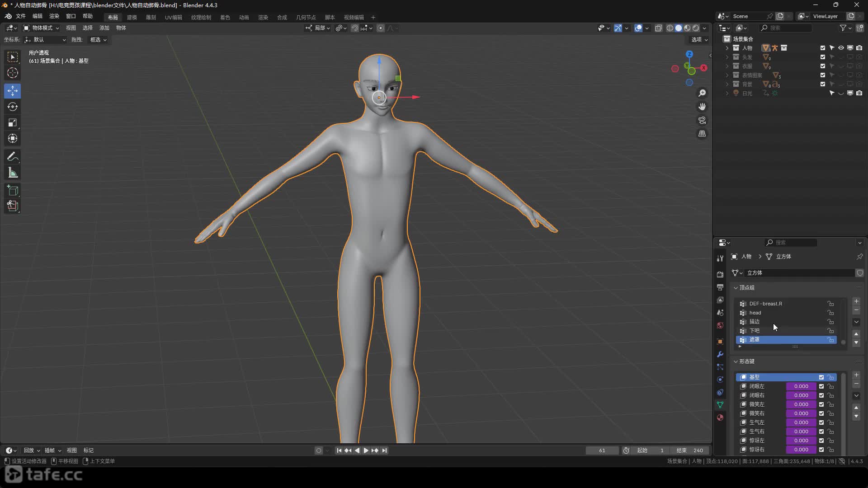The width and height of the screenshot is (868, 488).
Task: Collapse the 顶点组 panel
Action: click(746, 288)
